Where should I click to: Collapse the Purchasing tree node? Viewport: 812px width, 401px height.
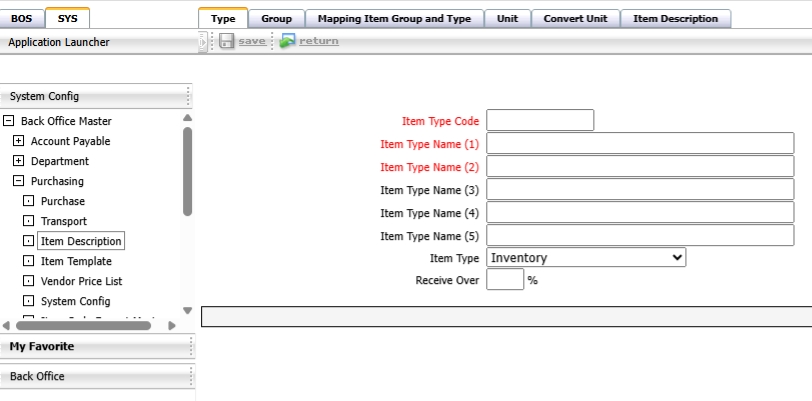tap(18, 181)
